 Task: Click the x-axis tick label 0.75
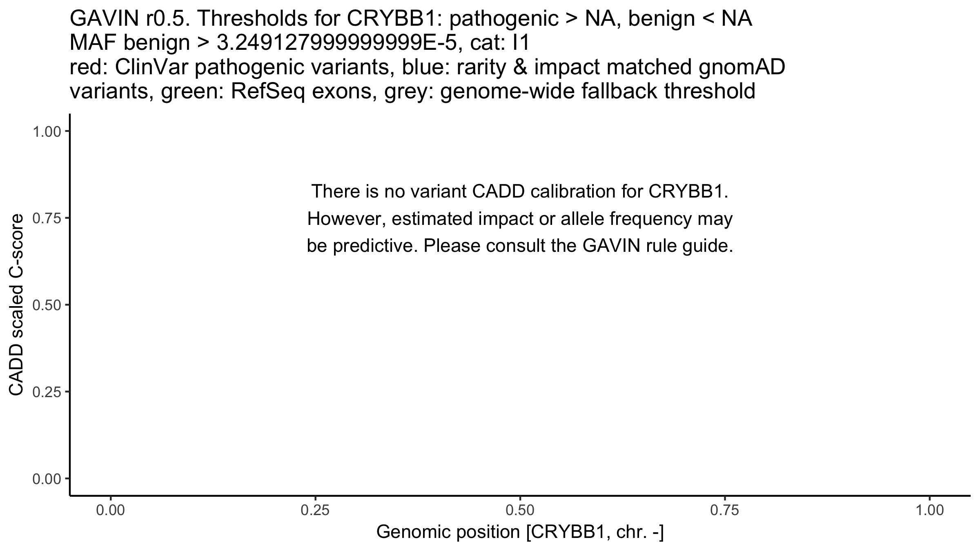click(x=725, y=511)
